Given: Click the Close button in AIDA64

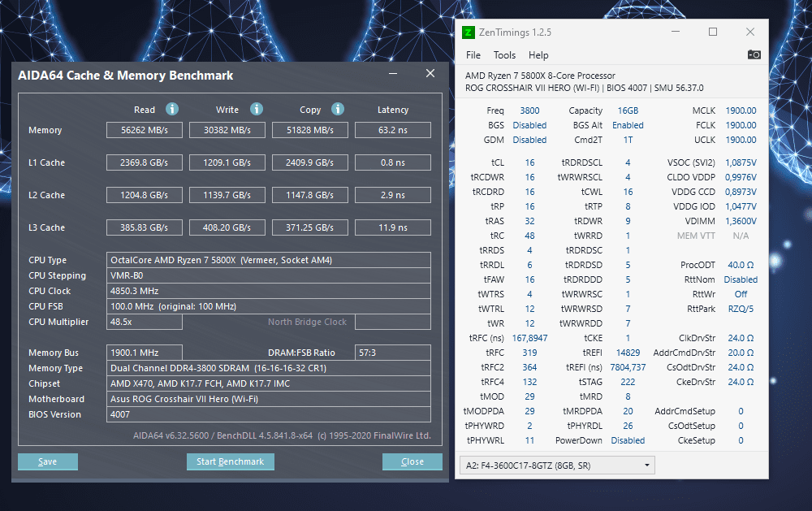Looking at the screenshot, I should coord(412,461).
